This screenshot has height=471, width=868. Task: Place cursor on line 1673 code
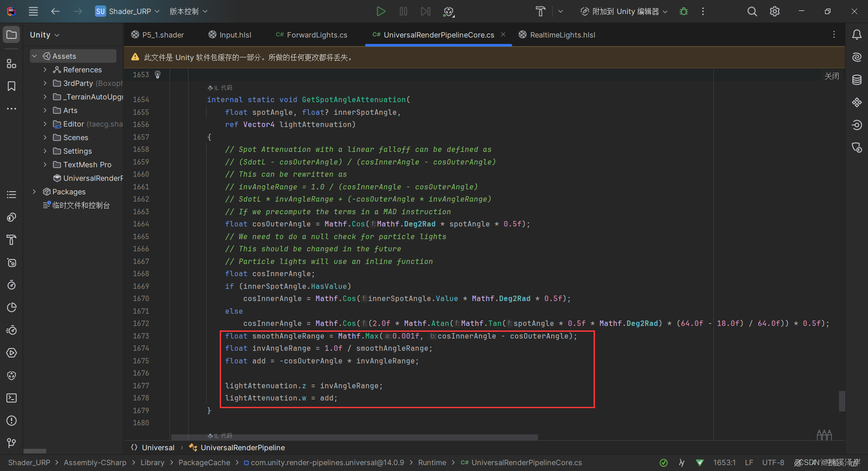pos(401,336)
